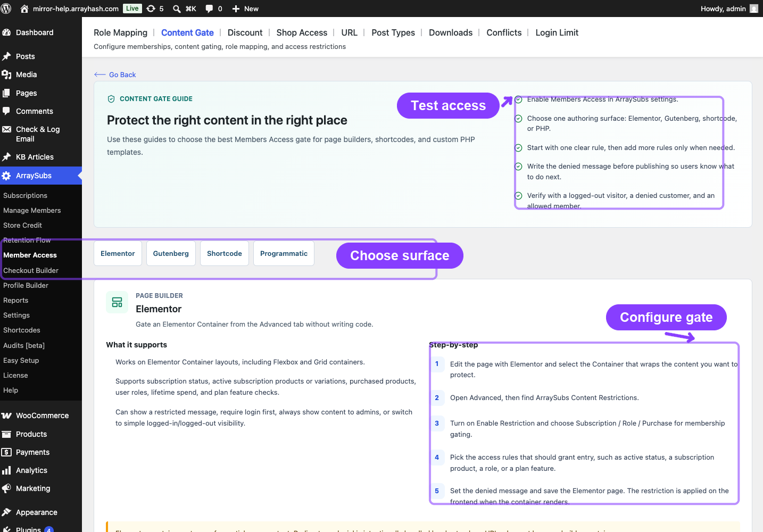This screenshot has width=763, height=532.
Task: Click the Elementor page builder layout icon
Action: tap(117, 302)
